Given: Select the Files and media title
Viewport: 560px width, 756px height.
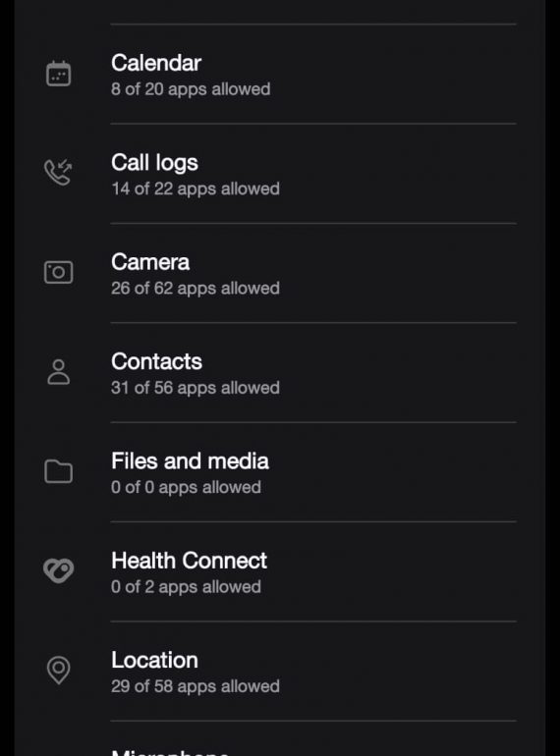Looking at the screenshot, I should 190,460.
